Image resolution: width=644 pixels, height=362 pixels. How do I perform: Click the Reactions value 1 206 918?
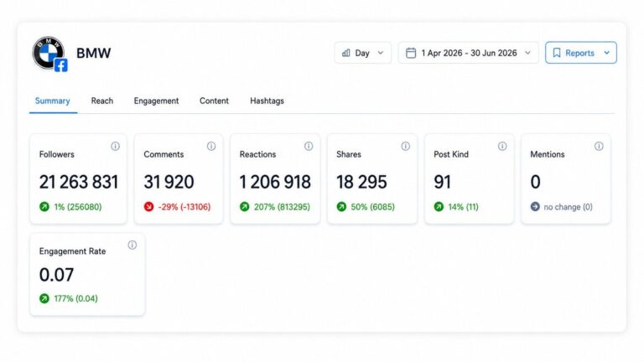275,182
